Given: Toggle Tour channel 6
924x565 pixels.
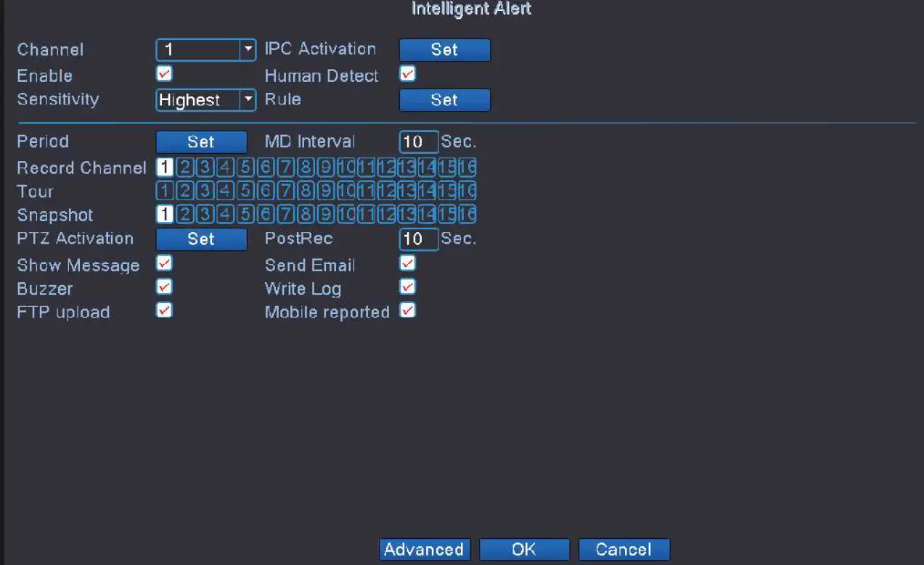Looking at the screenshot, I should point(266,191).
